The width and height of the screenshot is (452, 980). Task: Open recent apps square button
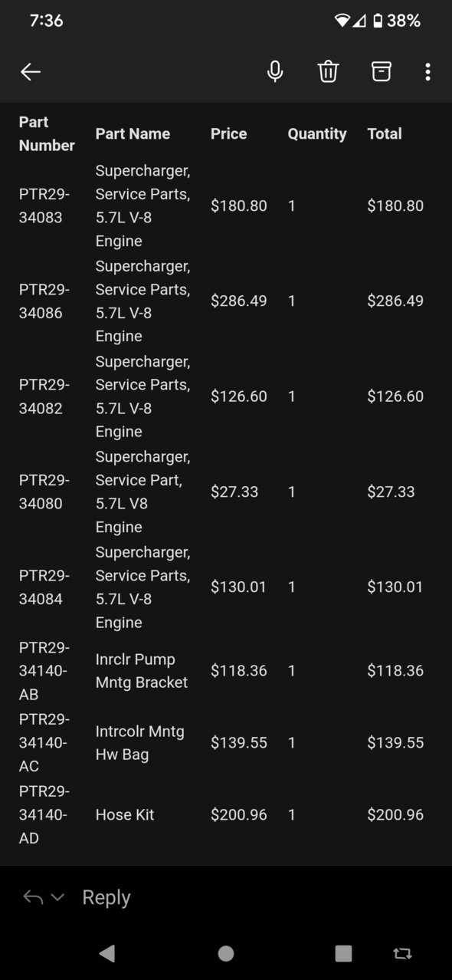click(343, 953)
